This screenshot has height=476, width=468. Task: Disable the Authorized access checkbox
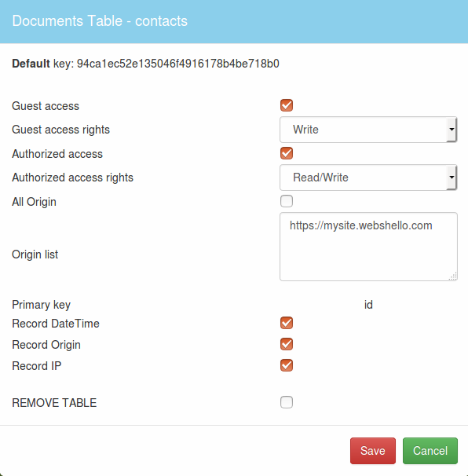(287, 153)
